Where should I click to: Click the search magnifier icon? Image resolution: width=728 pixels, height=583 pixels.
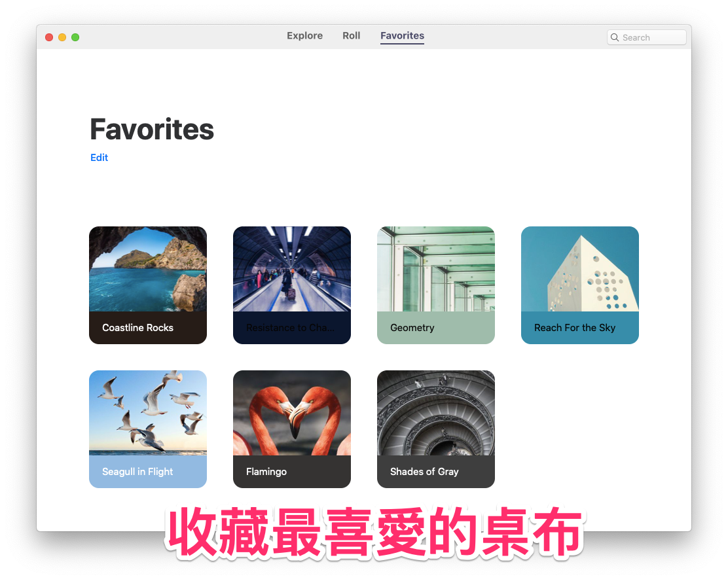(614, 37)
